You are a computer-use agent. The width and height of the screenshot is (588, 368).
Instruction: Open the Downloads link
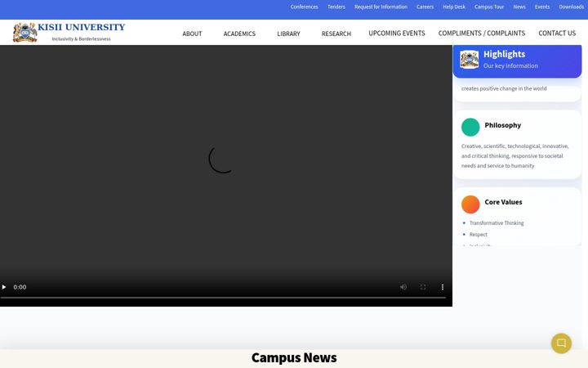(571, 7)
